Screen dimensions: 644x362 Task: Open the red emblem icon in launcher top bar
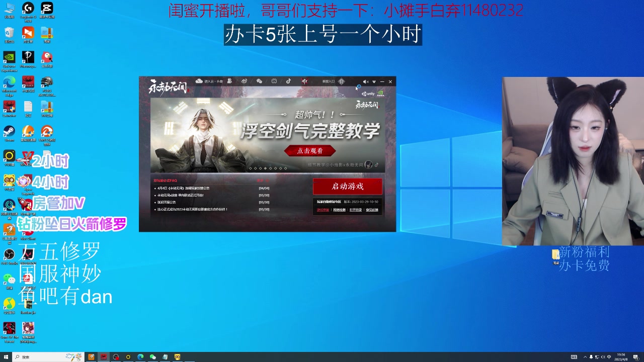[304, 81]
